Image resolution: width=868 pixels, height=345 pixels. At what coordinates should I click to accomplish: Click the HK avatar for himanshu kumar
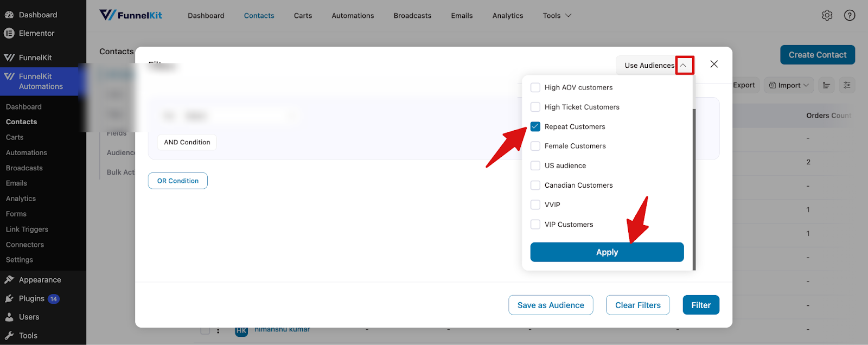241,330
